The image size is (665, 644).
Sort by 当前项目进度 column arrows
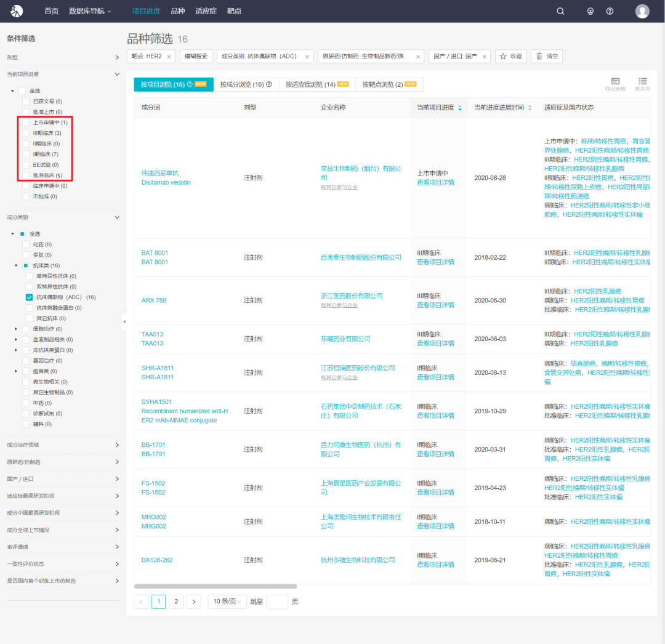click(460, 108)
